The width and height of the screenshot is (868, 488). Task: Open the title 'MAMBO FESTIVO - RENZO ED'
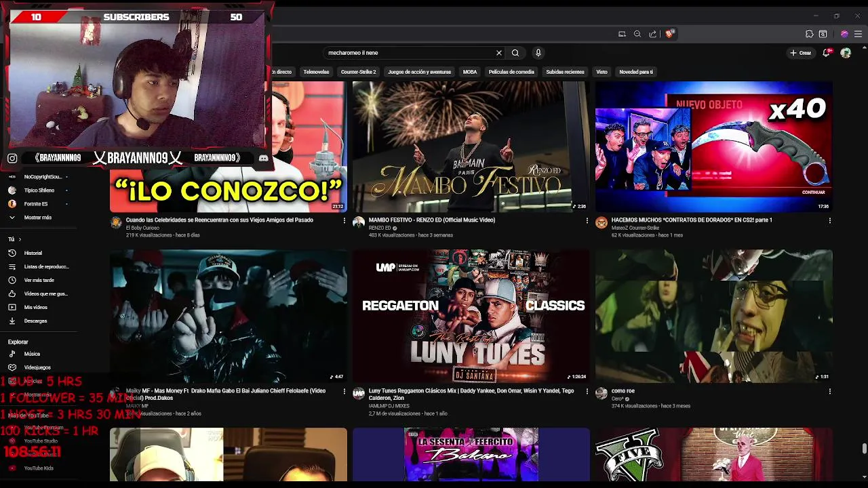tap(432, 220)
